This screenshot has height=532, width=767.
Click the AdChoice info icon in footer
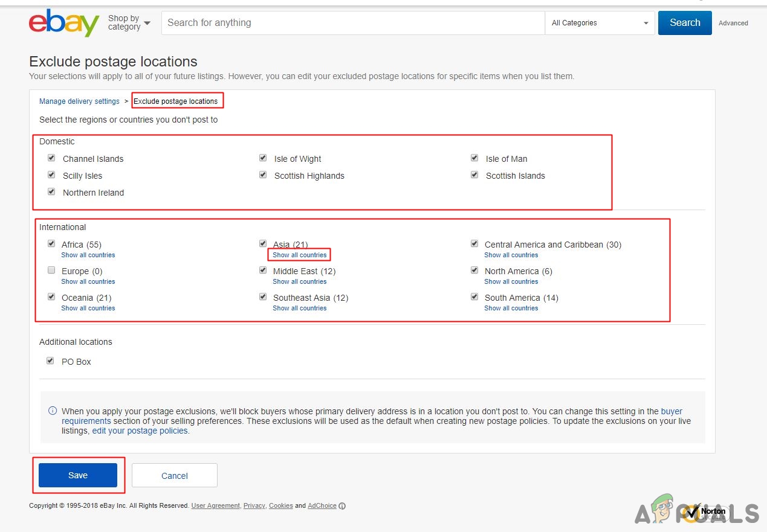pyautogui.click(x=342, y=506)
